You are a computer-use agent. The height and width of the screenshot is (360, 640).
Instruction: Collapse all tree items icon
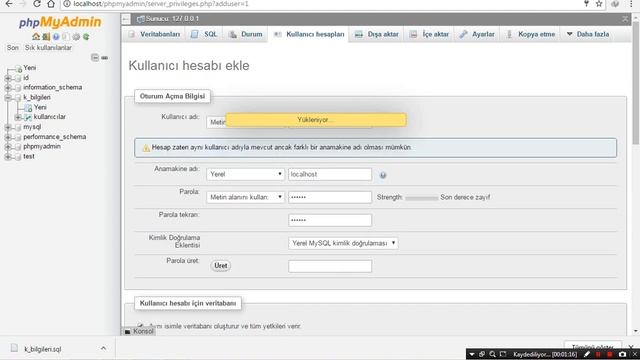(x=95, y=58)
